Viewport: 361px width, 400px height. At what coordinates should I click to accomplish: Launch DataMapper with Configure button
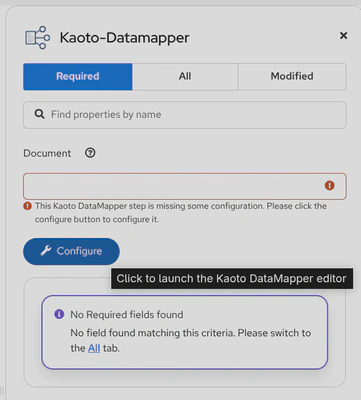(x=71, y=251)
